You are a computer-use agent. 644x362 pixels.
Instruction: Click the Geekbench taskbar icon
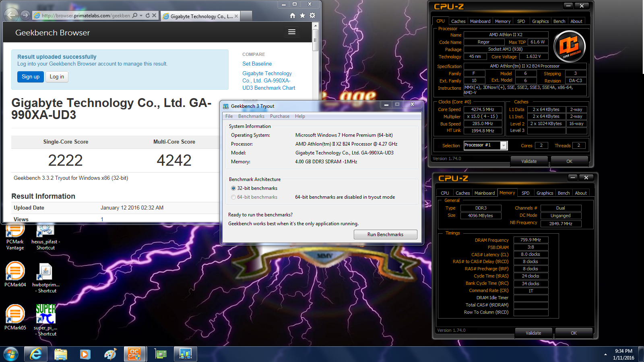click(185, 354)
